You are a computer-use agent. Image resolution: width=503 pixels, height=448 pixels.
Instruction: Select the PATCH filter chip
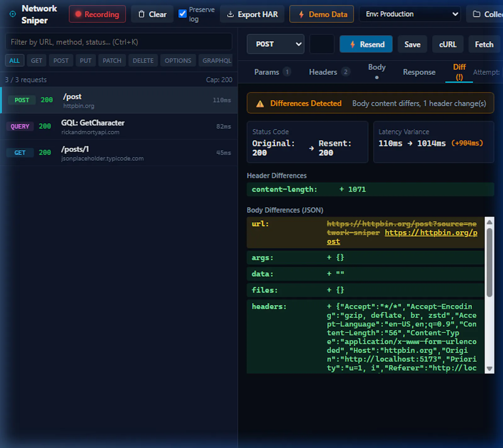coord(112,60)
